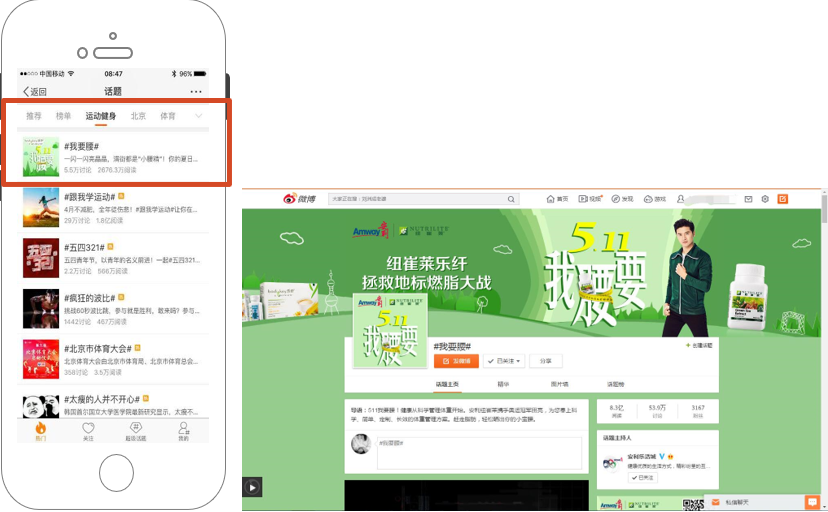
Task: Open the #疯狂的波比# topic on phone
Action: (x=90, y=298)
